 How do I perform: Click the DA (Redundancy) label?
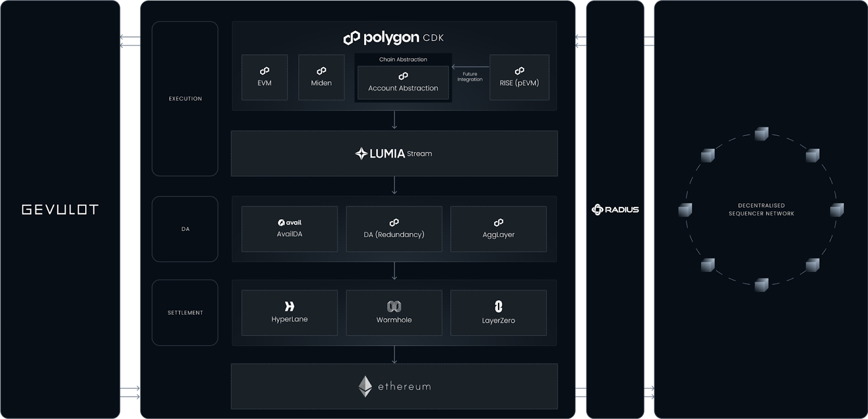pos(394,234)
